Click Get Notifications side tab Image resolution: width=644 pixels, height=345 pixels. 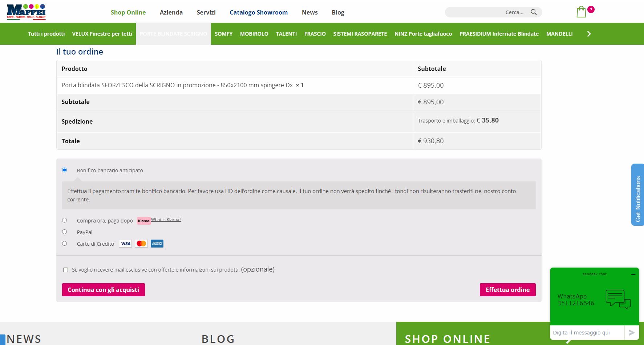pyautogui.click(x=637, y=195)
